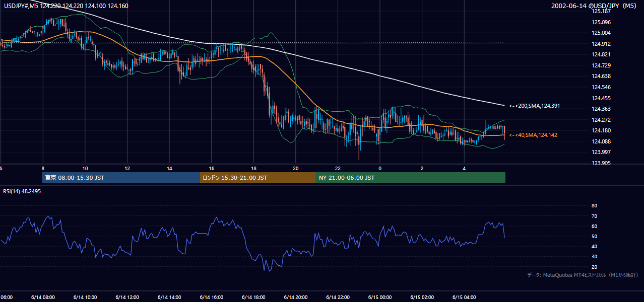Click hour tick 18 below the price chart
This screenshot has height=302, width=644.
tap(254, 168)
